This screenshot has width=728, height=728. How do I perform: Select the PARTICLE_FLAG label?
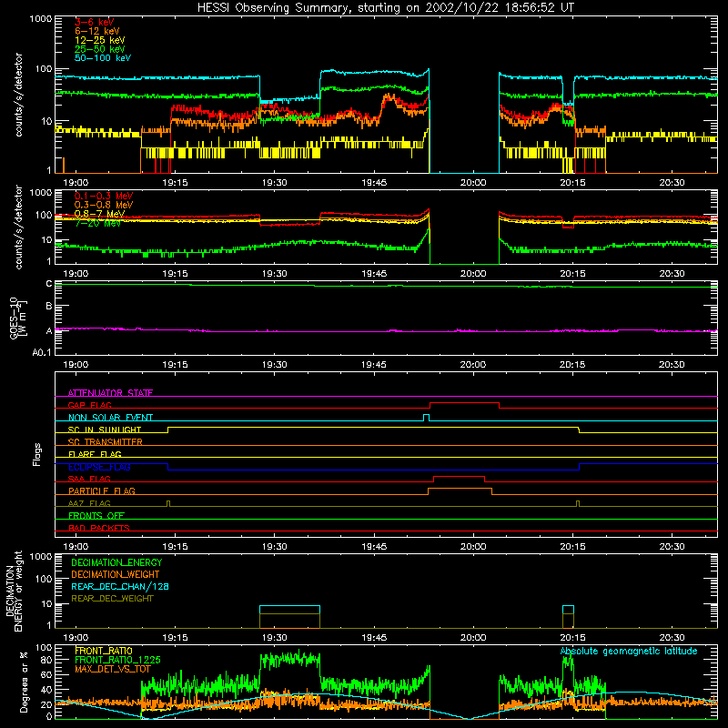[102, 491]
